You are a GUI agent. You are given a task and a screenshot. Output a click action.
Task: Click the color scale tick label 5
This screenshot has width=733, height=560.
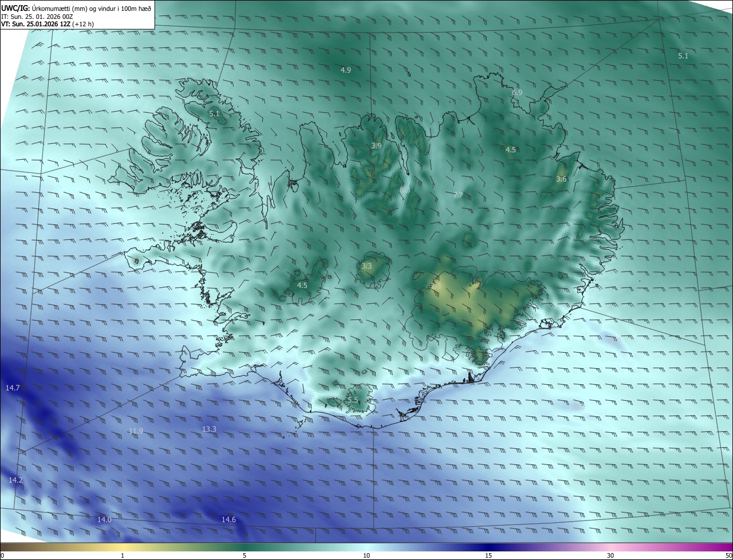click(x=245, y=556)
